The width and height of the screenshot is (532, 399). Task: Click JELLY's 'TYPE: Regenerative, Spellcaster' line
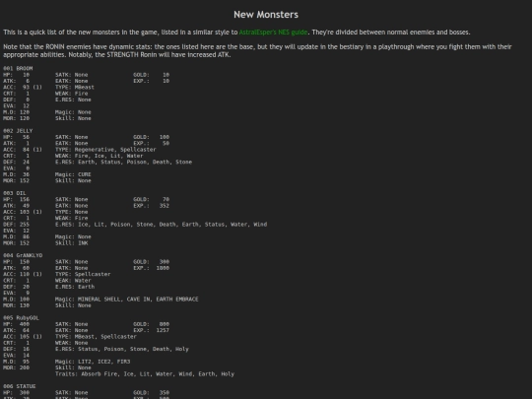pyautogui.click(x=105, y=150)
